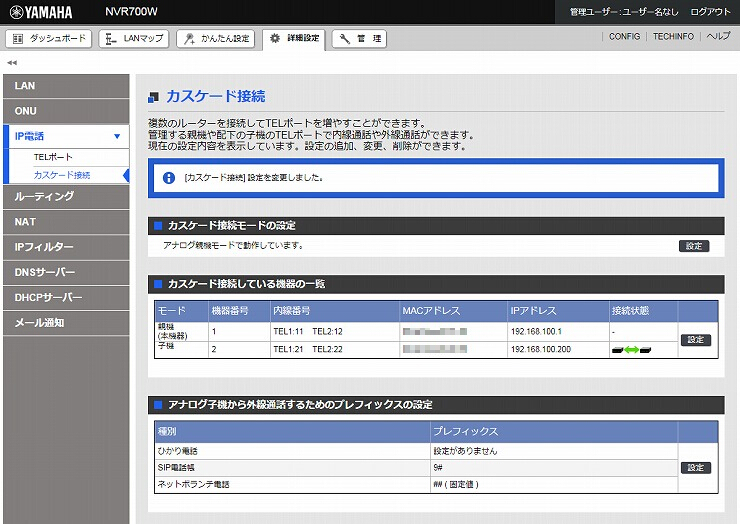The width and height of the screenshot is (740, 524).
Task: Click the gear icon in 詳細設定 tab
Action: click(275, 38)
